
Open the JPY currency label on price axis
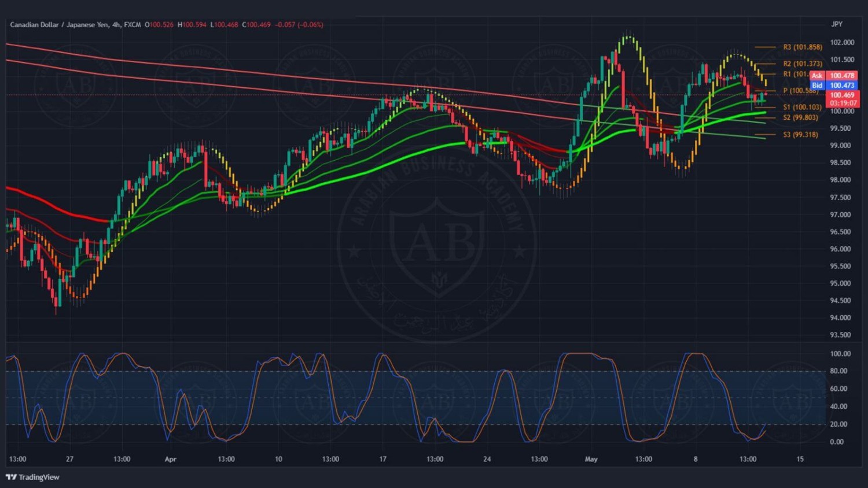(837, 24)
